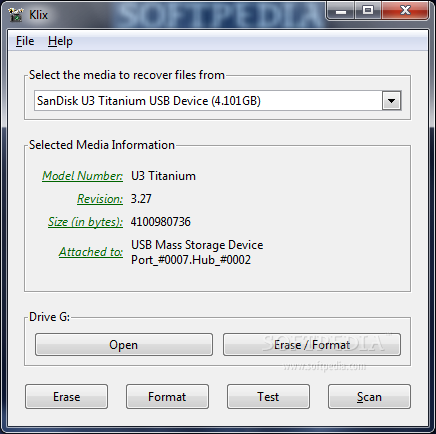Expand the media selection dropdown arrow
Screen dimensions: 436x434
coord(391,101)
